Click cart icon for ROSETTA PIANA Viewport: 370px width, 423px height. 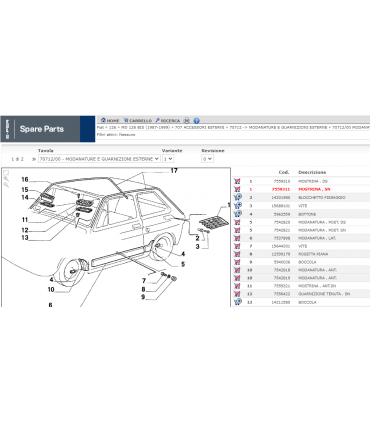coord(237,254)
